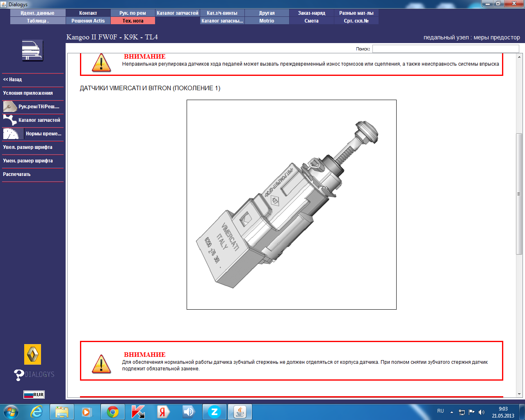Click the Renault logo icon
The image size is (525, 420).
[32, 354]
